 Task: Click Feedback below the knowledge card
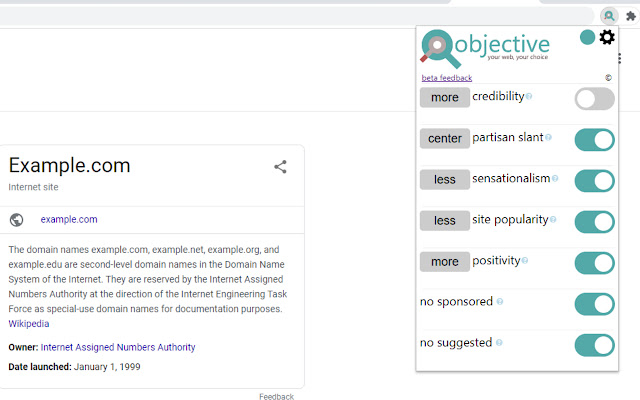(x=276, y=396)
